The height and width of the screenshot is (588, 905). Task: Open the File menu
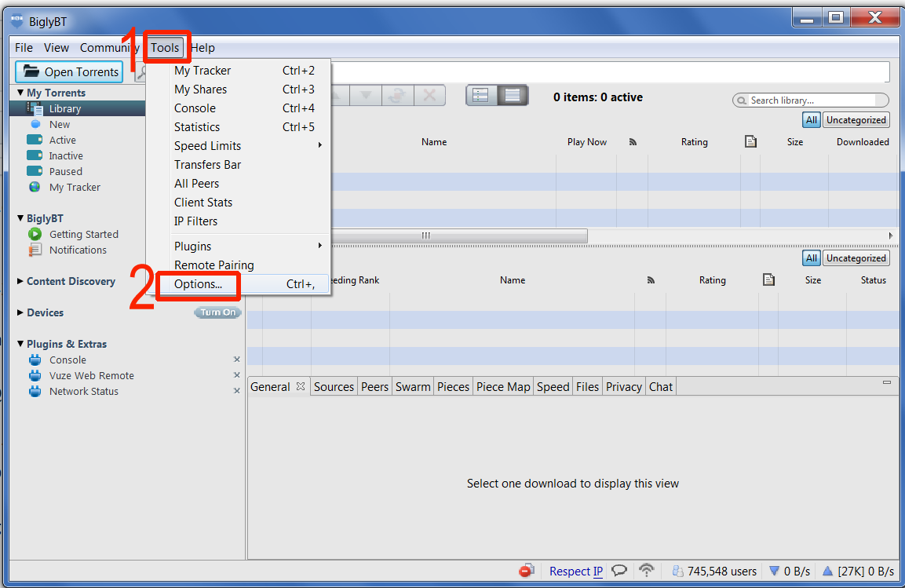point(24,48)
